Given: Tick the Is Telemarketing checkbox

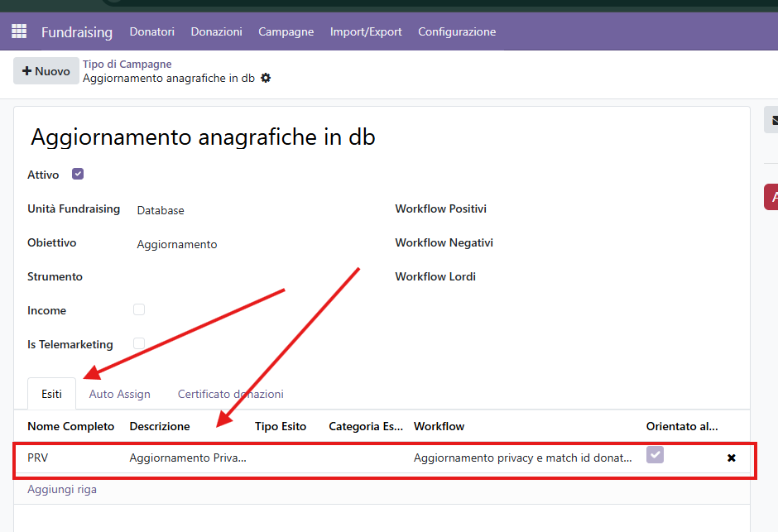Looking at the screenshot, I should click(139, 343).
